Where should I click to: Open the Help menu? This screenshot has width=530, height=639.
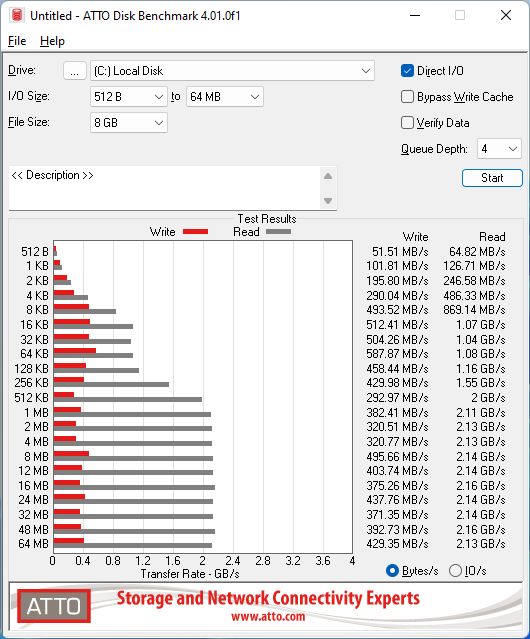click(52, 41)
